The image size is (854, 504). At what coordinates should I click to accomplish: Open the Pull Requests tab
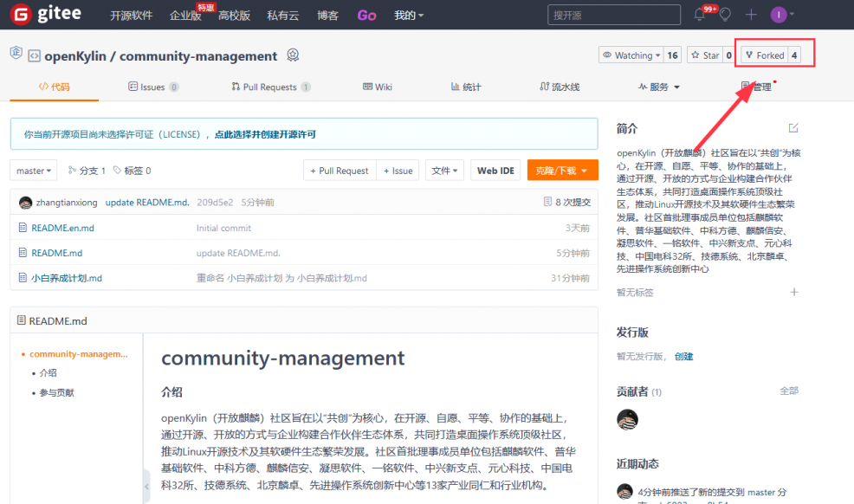pos(271,87)
